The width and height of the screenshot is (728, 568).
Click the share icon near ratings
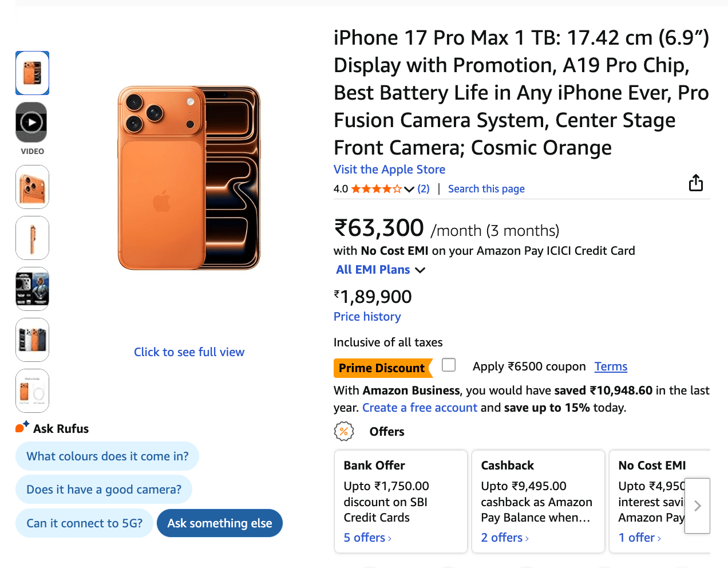(x=695, y=183)
